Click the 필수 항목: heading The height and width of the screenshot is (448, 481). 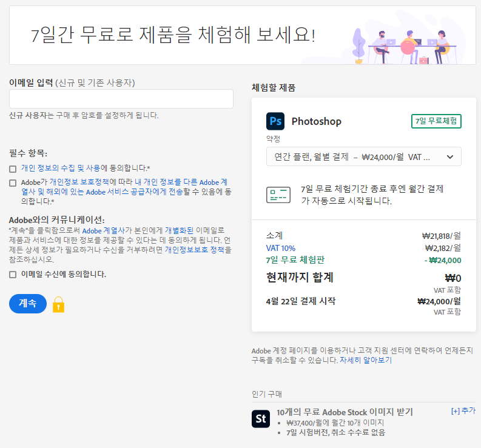pyautogui.click(x=29, y=153)
